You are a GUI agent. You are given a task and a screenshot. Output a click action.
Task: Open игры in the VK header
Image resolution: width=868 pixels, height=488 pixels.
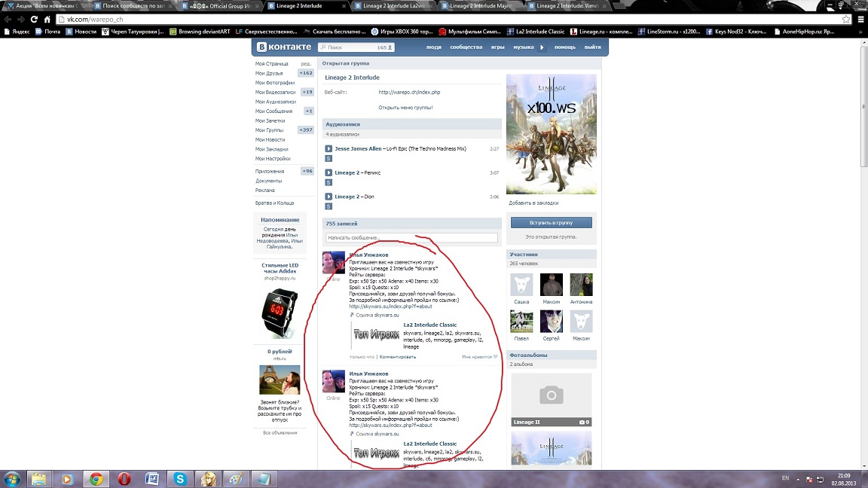coord(497,47)
